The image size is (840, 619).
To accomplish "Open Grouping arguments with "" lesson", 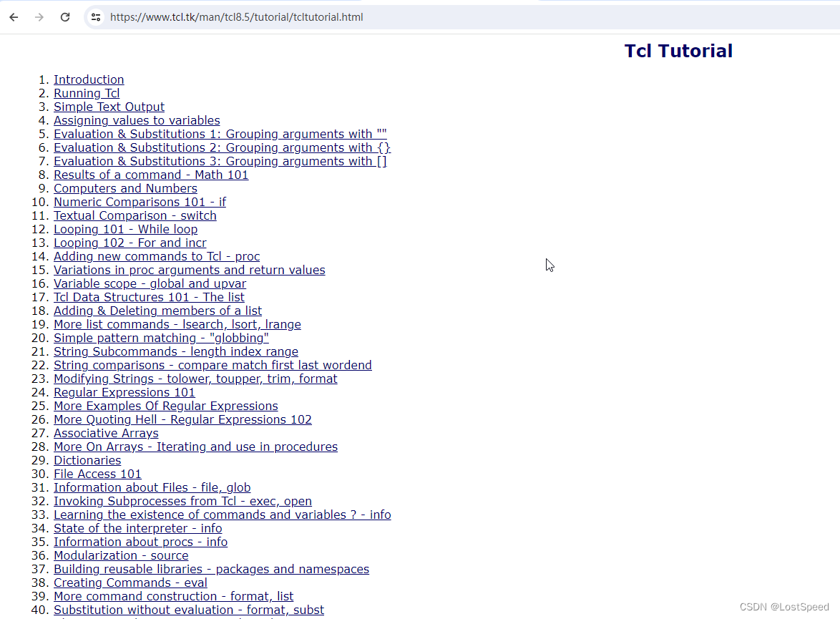I will [220, 134].
